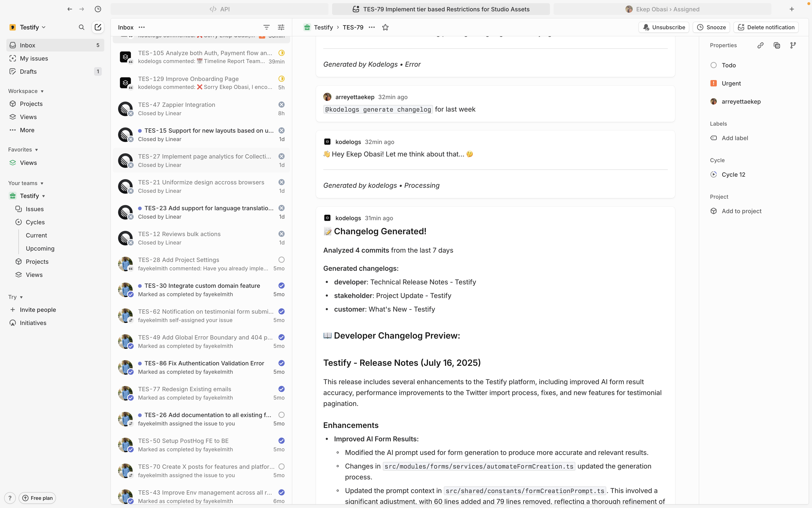Open the Ekep Obasi Assigned tab

tap(662, 9)
